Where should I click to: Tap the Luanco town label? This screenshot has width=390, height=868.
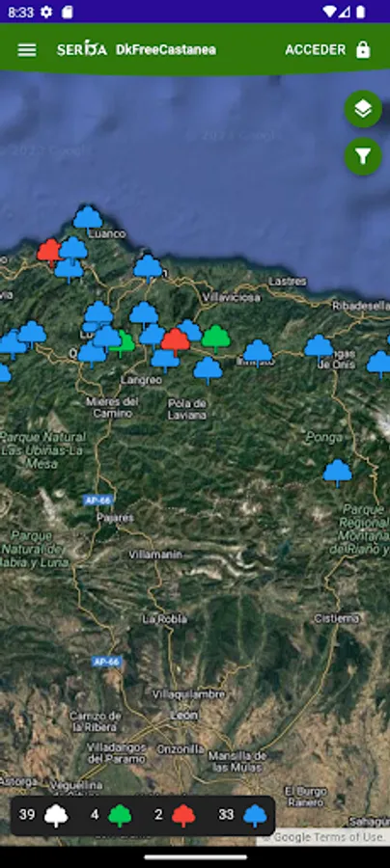107,233
